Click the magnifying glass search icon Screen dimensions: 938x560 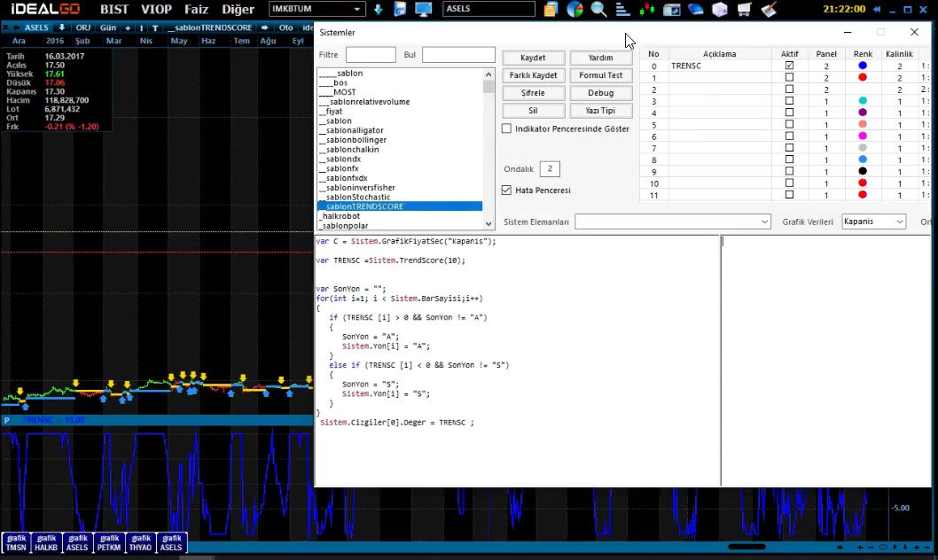[598, 9]
